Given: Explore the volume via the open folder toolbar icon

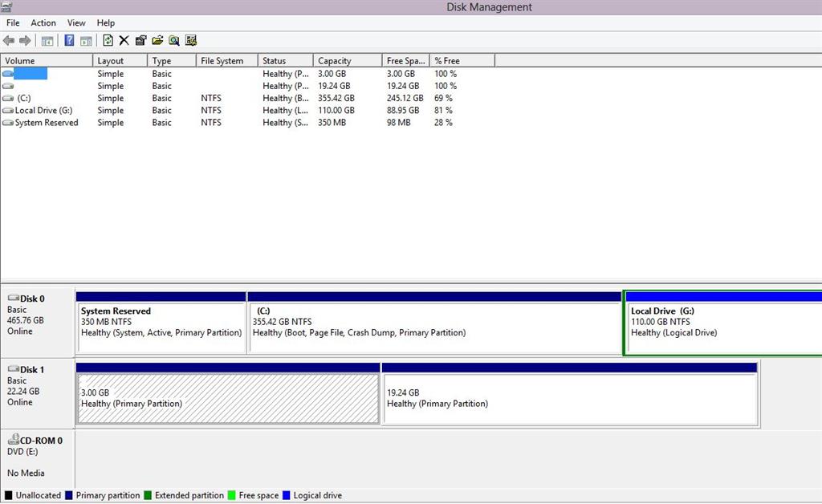Looking at the screenshot, I should pyautogui.click(x=157, y=40).
